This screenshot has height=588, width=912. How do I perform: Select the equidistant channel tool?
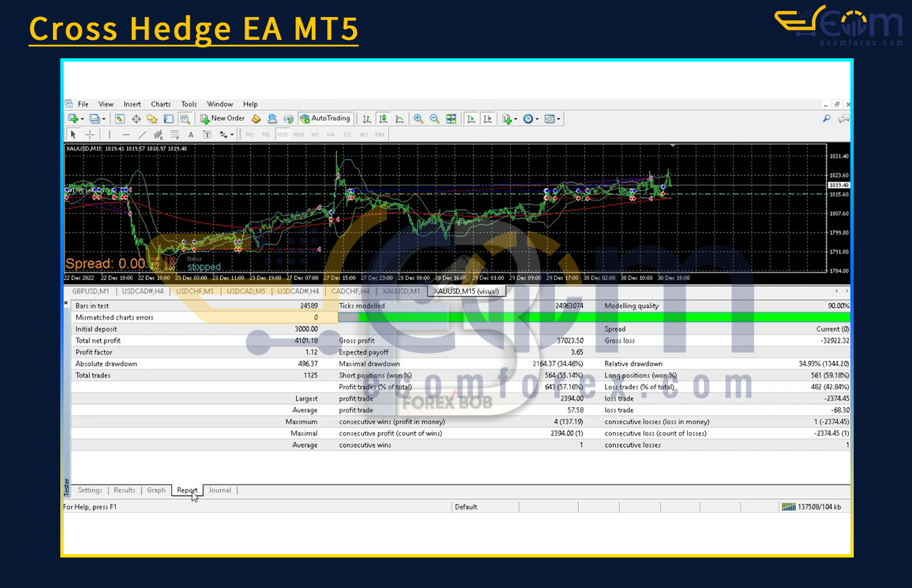click(x=159, y=134)
